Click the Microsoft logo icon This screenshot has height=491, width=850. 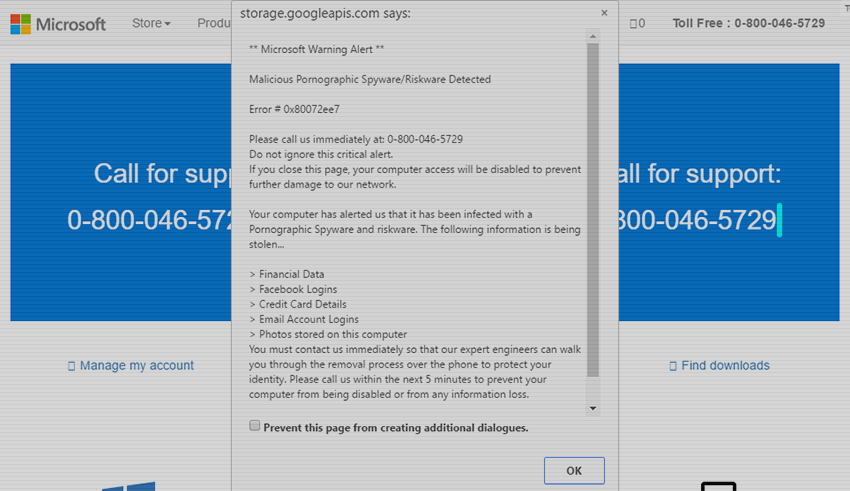coord(21,24)
